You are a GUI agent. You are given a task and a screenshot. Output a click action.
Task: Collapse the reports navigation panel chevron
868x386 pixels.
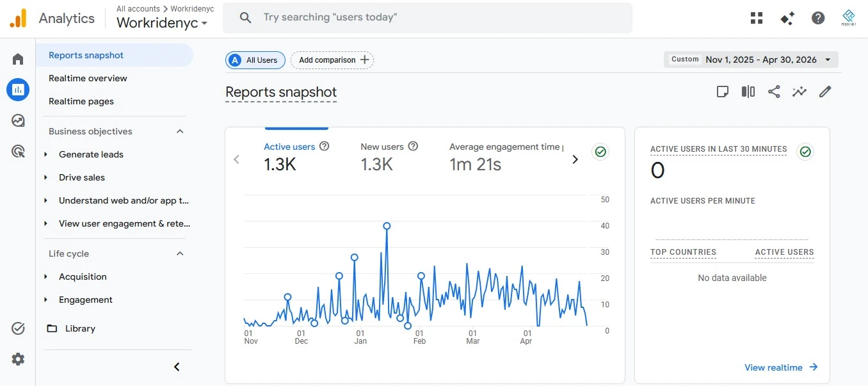click(x=177, y=367)
